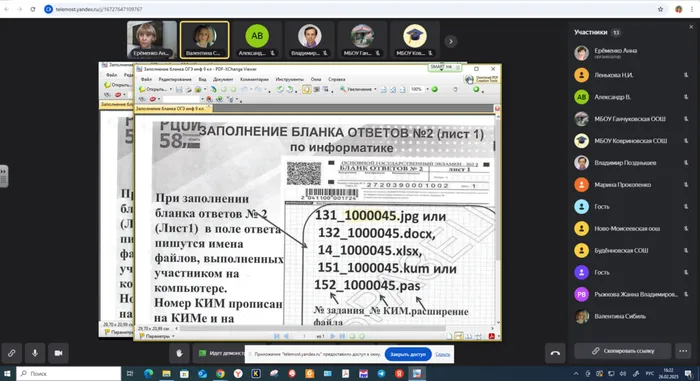Screen dimensions: 700x381
Task: Click green zoom-in button next to 100%
Action: [434, 89]
